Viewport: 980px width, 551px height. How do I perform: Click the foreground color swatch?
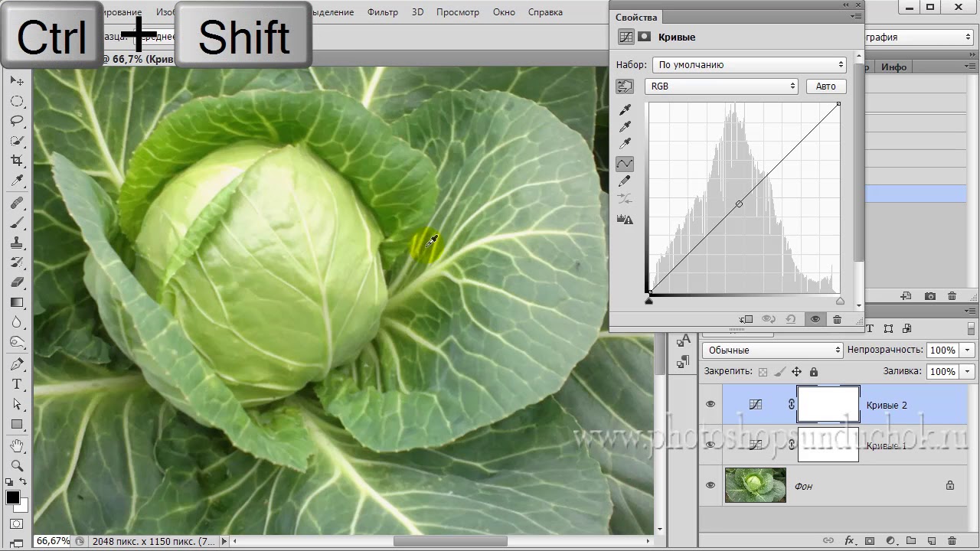point(13,497)
